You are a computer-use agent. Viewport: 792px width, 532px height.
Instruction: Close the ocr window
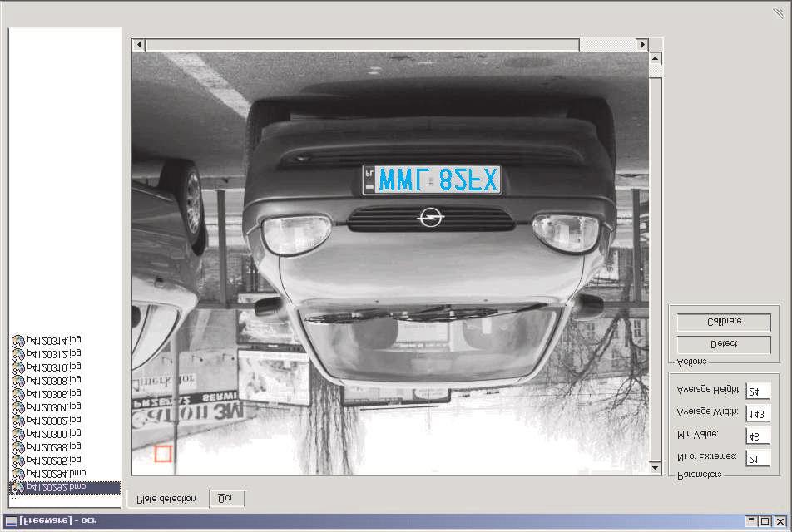[780, 521]
